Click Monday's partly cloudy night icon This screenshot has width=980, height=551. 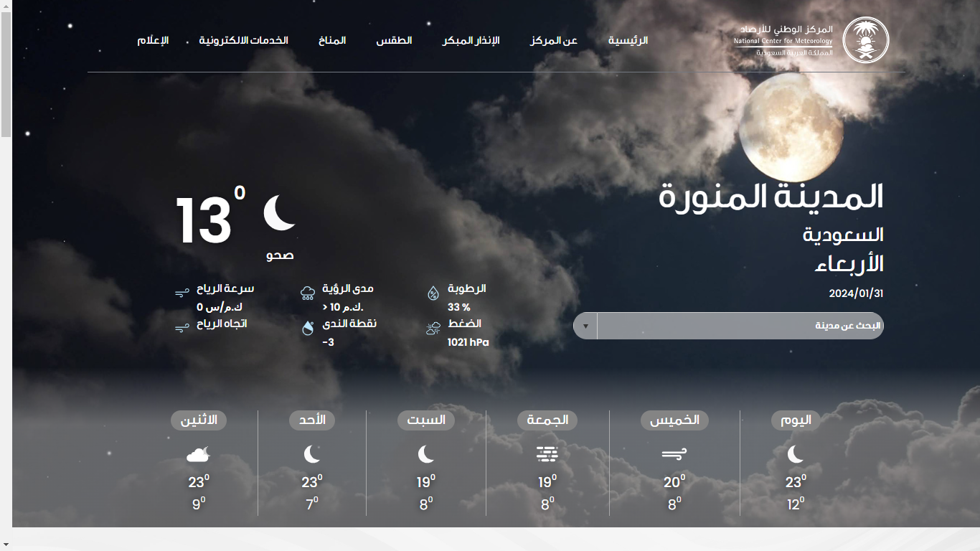198,453
